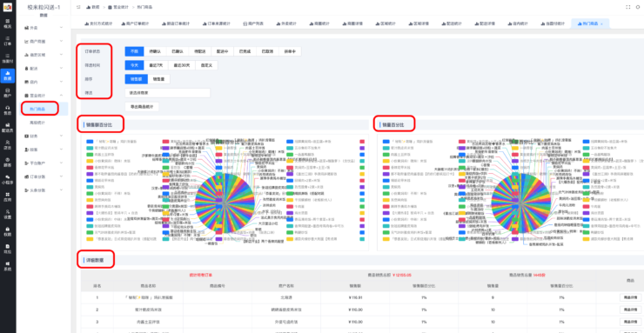Select 最近7天 time filter
This screenshot has height=333, width=644.
[156, 65]
